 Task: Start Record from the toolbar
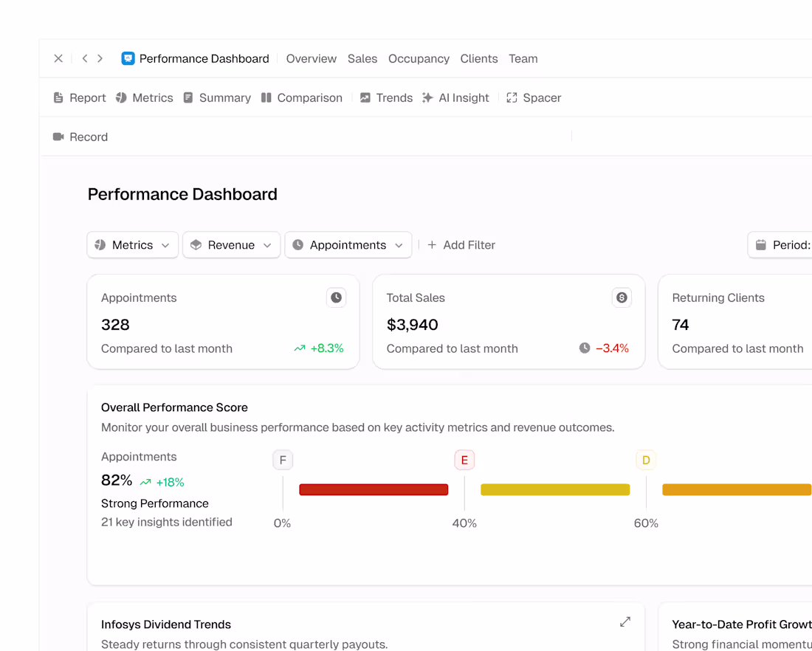pyautogui.click(x=80, y=137)
